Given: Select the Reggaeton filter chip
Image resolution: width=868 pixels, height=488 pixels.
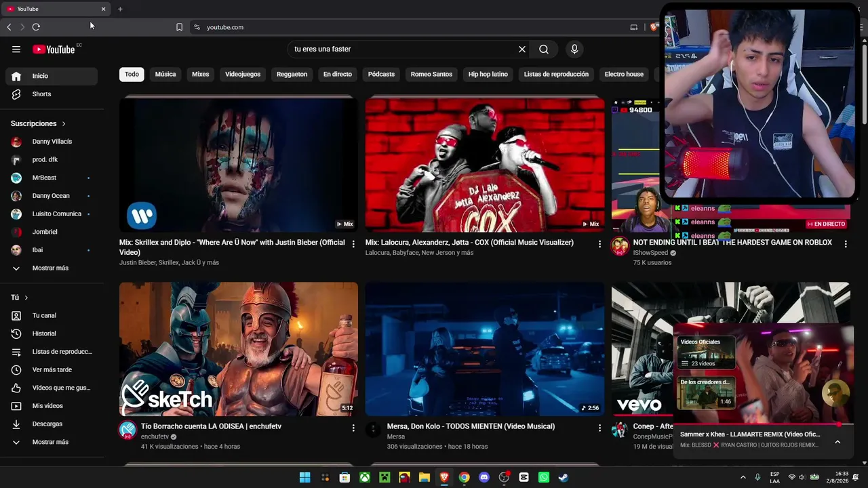Looking at the screenshot, I should [292, 74].
